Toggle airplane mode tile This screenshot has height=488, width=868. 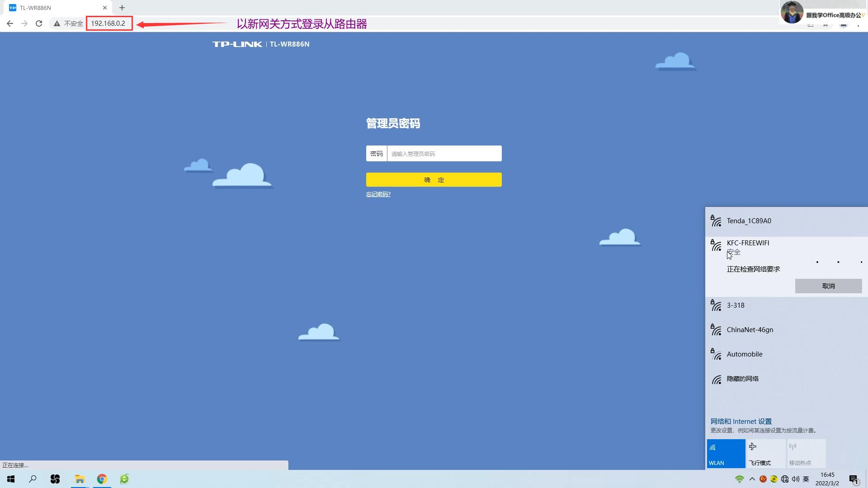click(766, 453)
